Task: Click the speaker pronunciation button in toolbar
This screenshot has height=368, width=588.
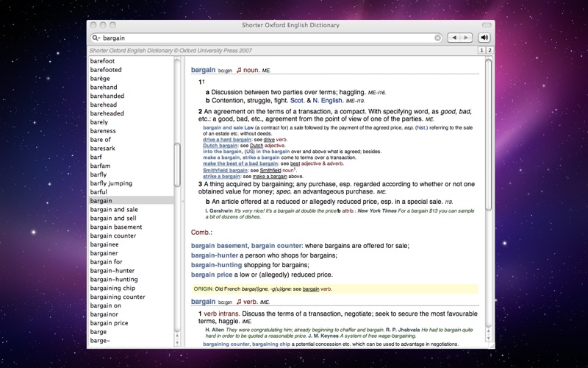Action: point(484,38)
